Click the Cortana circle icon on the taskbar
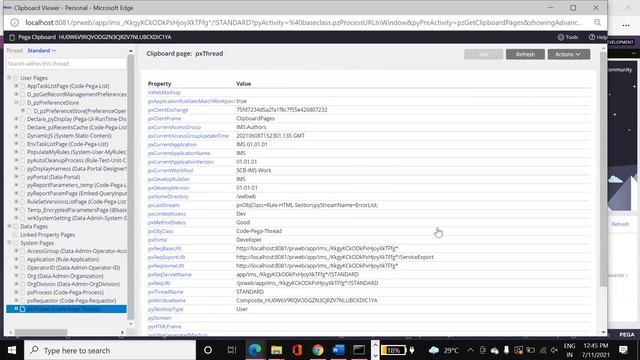 (208, 350)
